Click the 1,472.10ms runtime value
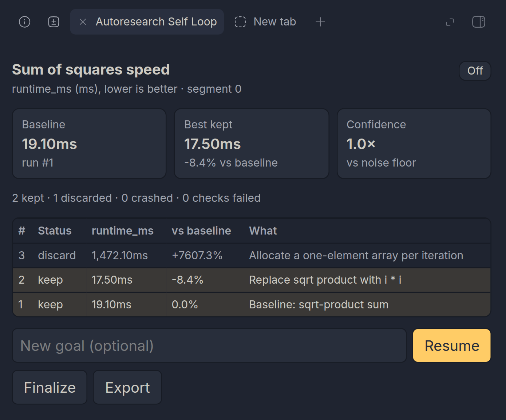The width and height of the screenshot is (506, 420). 119,255
